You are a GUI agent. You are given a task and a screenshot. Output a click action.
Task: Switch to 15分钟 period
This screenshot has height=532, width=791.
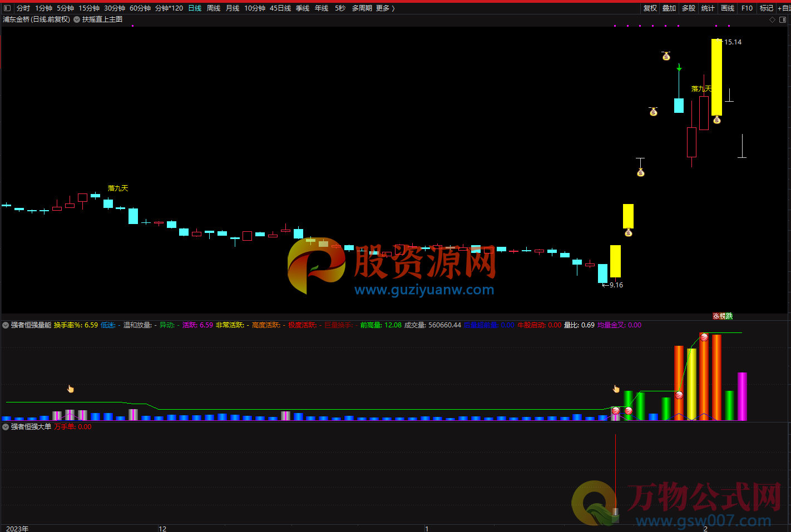89,8
